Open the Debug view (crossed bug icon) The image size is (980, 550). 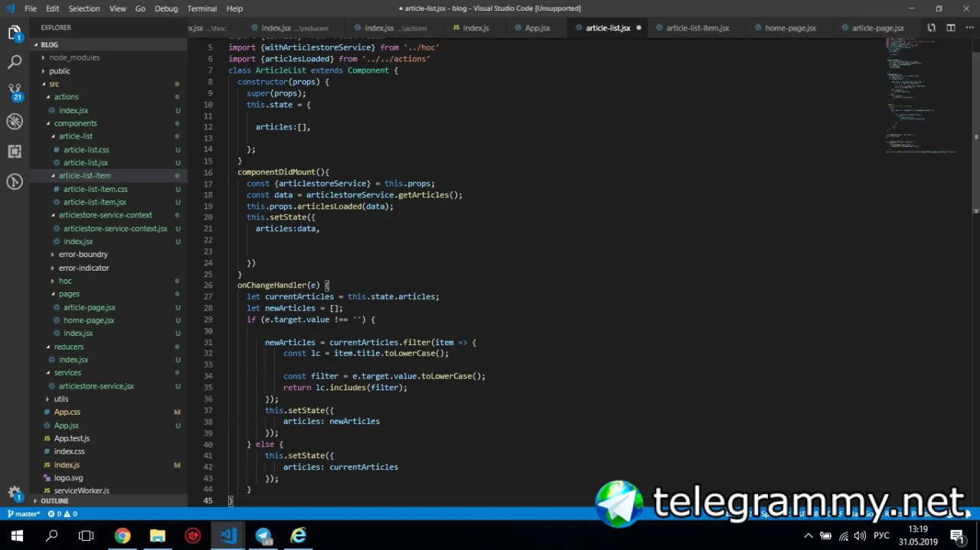(x=15, y=122)
